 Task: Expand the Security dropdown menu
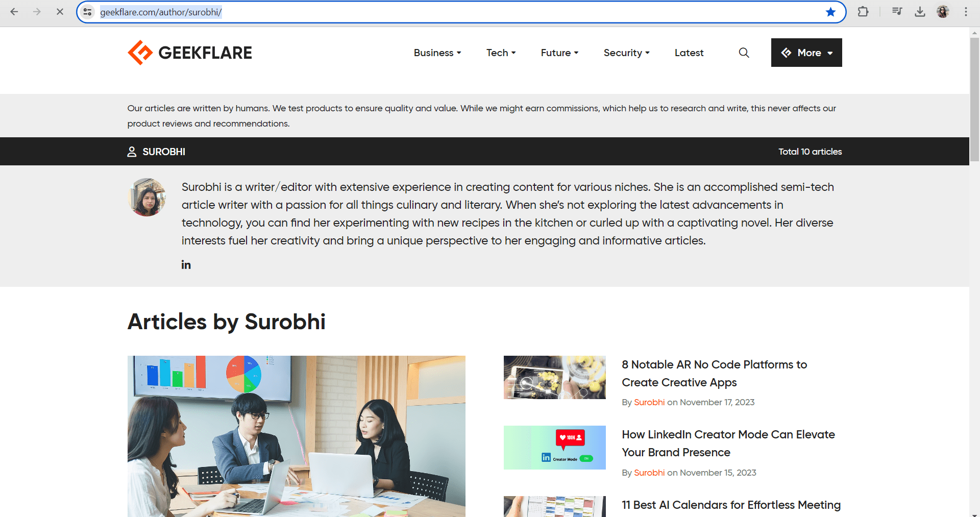point(626,53)
